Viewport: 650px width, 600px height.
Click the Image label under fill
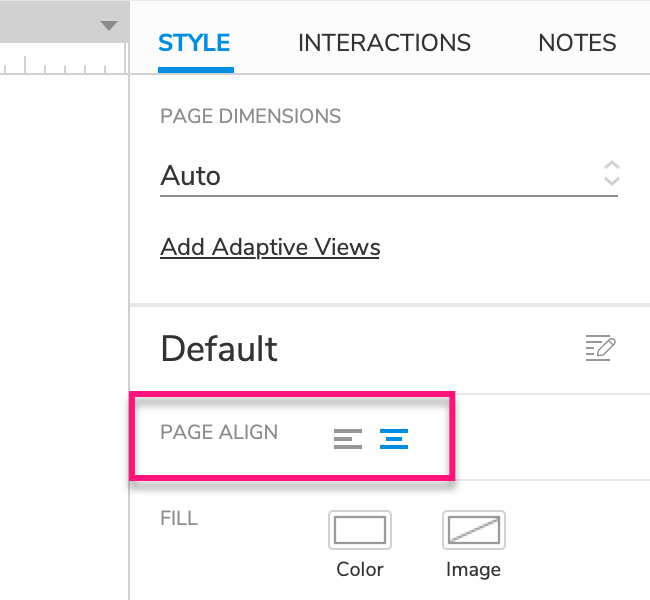point(473,570)
